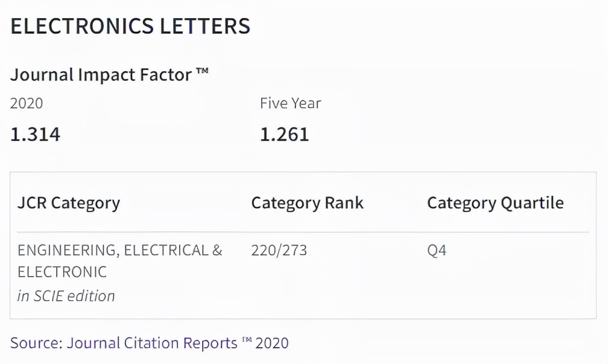Click the ELECTRONICS LETTERS journal title
Image resolution: width=608 pixels, height=364 pixels.
[x=130, y=26]
